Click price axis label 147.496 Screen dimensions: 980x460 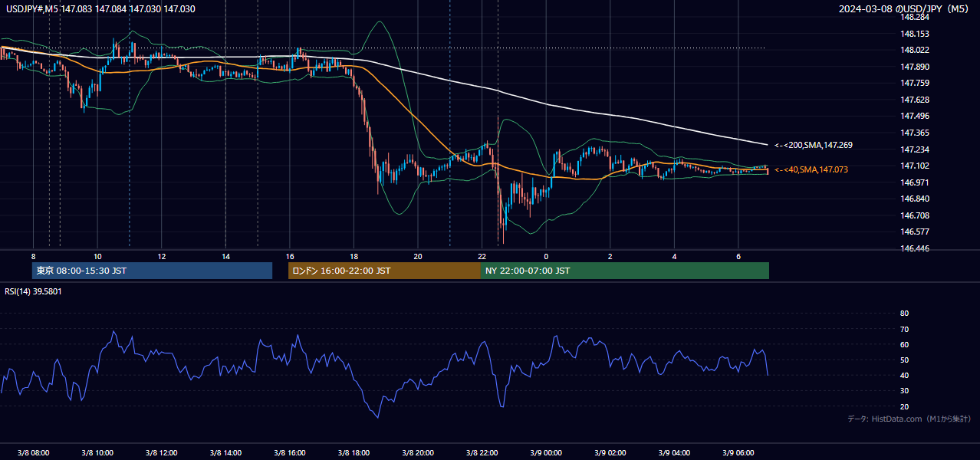coord(914,116)
